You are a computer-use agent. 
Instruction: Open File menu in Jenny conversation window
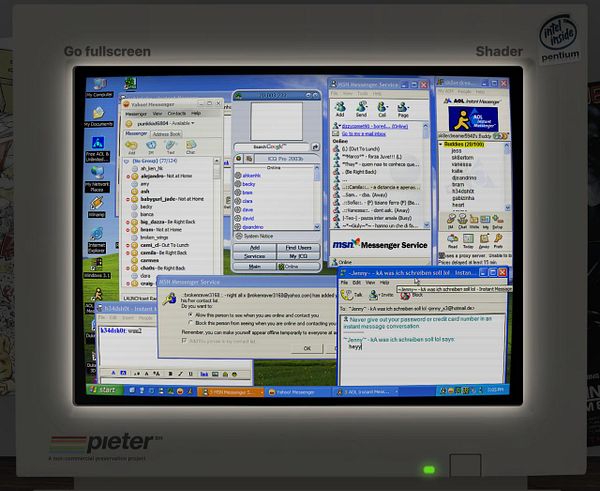[x=344, y=282]
